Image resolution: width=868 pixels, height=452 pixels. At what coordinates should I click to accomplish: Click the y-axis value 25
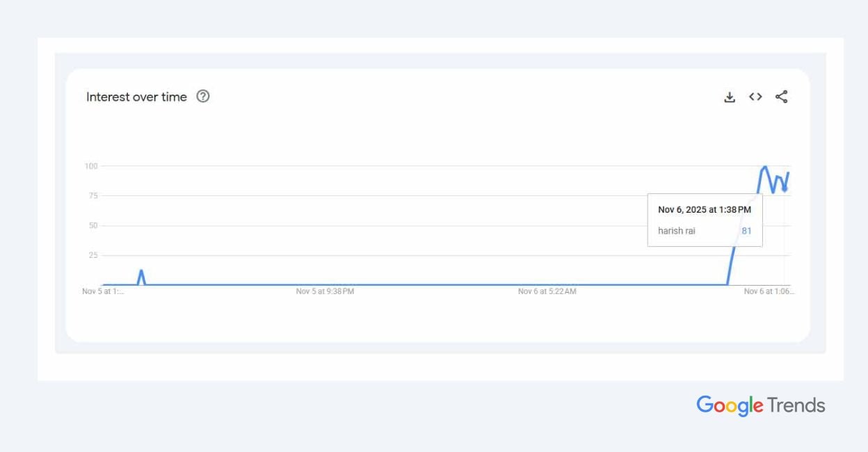93,255
